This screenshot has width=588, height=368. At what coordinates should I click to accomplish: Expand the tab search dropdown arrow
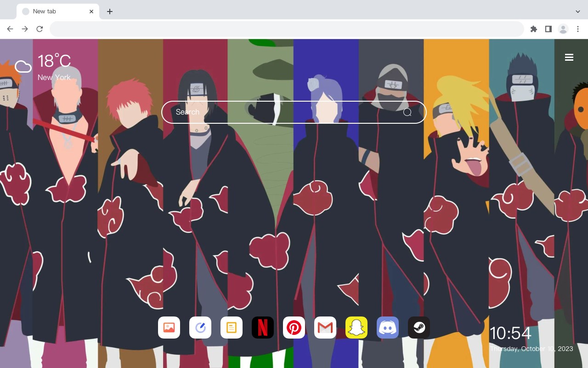(x=578, y=11)
